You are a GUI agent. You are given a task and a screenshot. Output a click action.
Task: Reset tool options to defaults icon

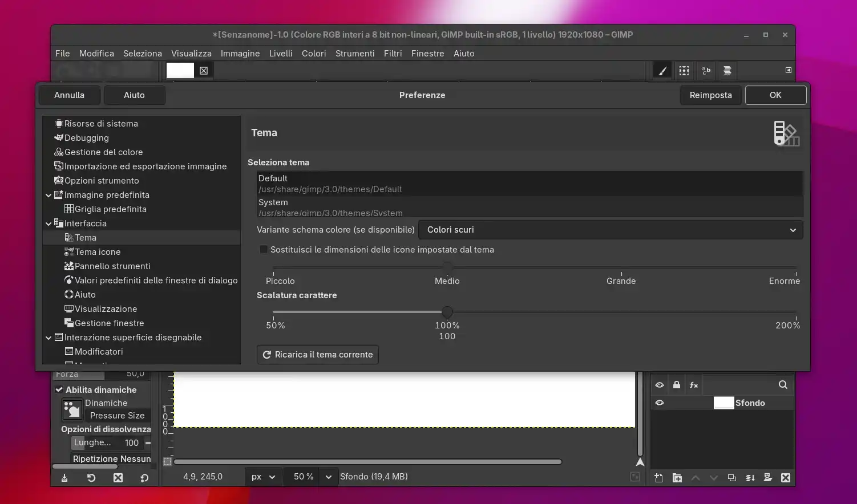[144, 478]
